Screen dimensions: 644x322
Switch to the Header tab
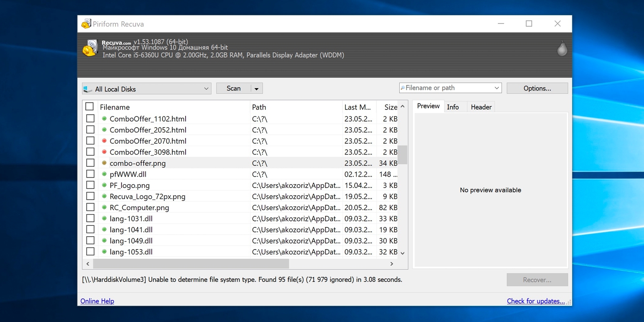tap(481, 107)
